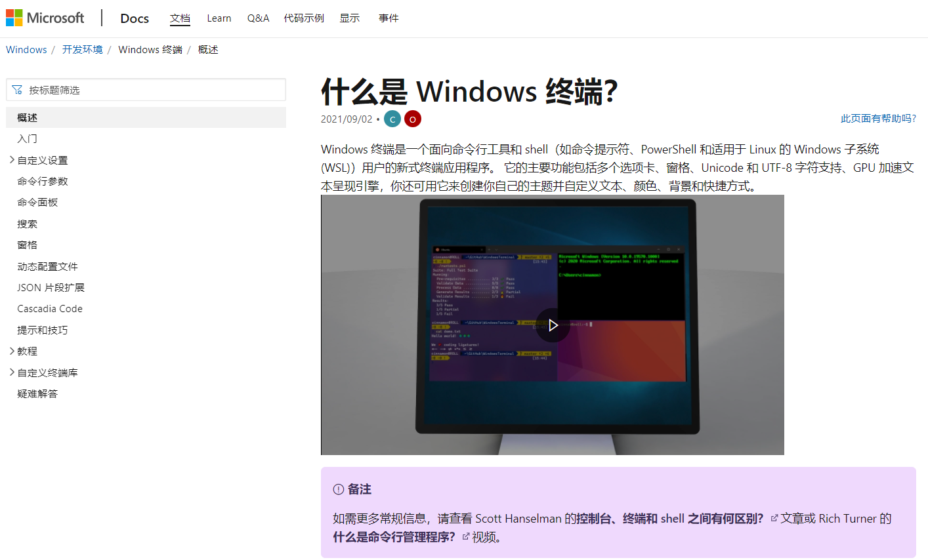
Task: Expand the 自定义终端库 chevron
Action: (12, 372)
